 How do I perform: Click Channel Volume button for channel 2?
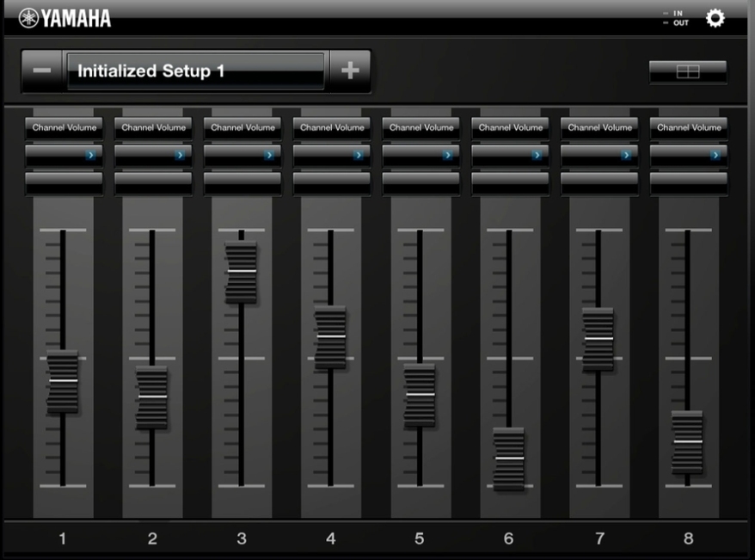pyautogui.click(x=153, y=127)
